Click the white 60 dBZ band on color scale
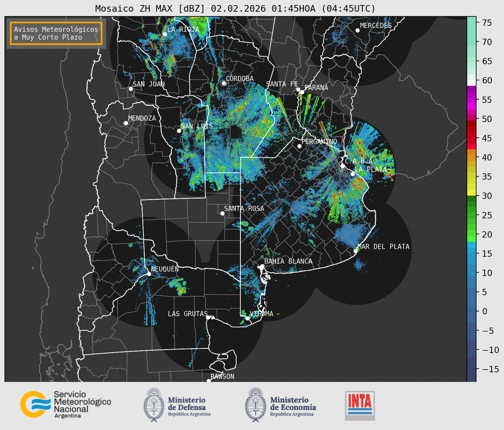The height and width of the screenshot is (430, 504). [x=471, y=83]
